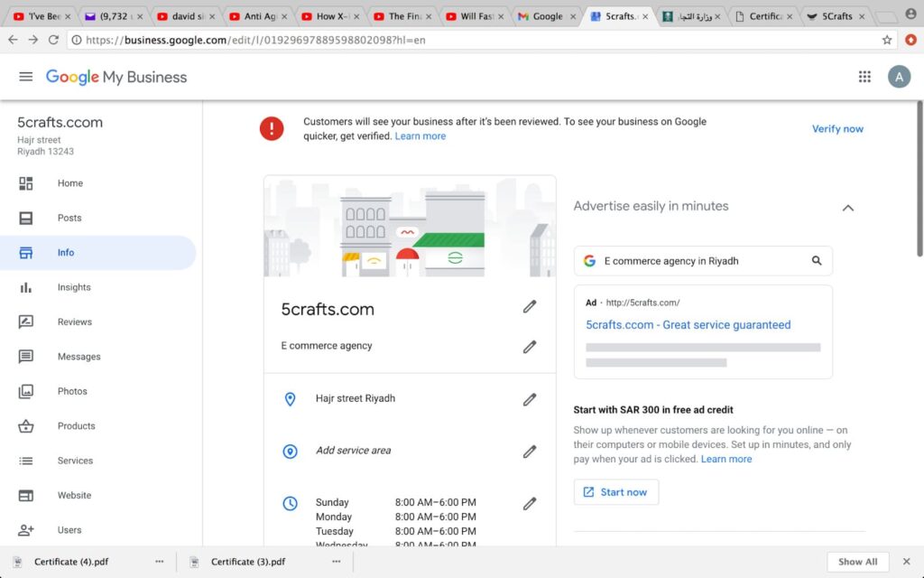Click Verify now
Image resolution: width=924 pixels, height=578 pixels.
pos(837,128)
